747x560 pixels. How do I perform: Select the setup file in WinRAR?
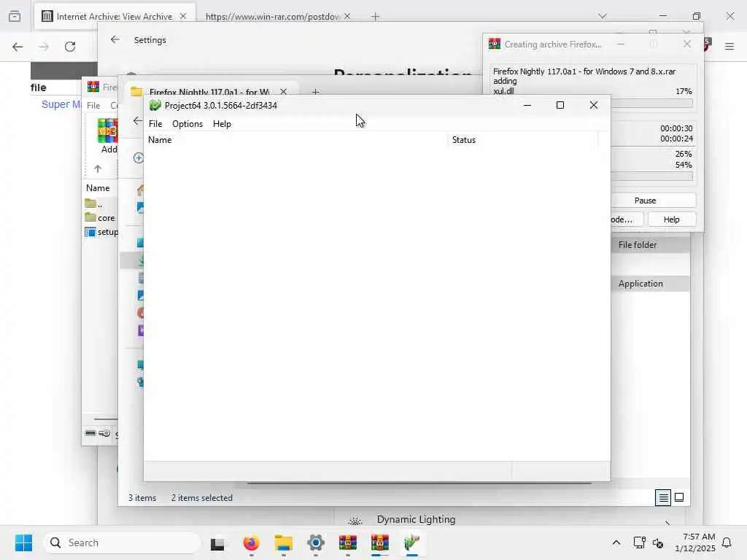tap(101, 232)
